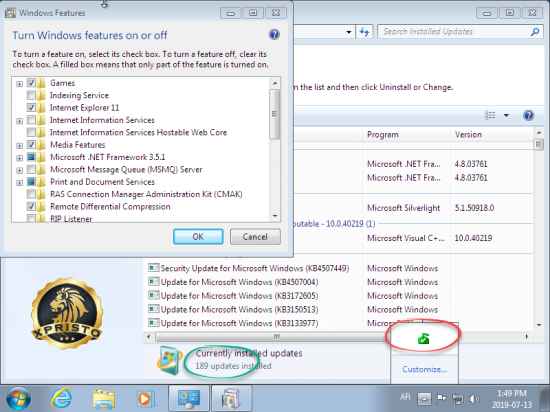The width and height of the screenshot is (550, 412).
Task: Click the features list scroll up arrow
Action: click(275, 83)
